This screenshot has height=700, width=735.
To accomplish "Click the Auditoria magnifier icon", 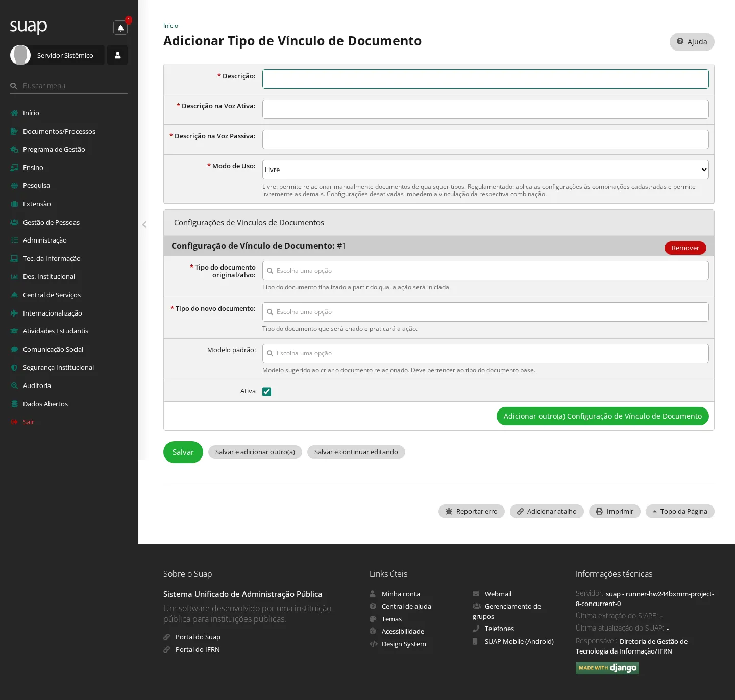I will [14, 385].
